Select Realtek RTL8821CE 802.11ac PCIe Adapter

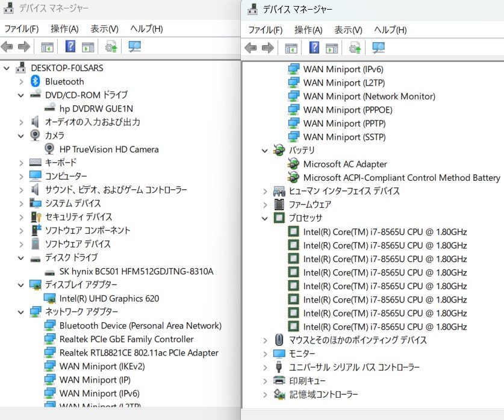click(x=139, y=353)
